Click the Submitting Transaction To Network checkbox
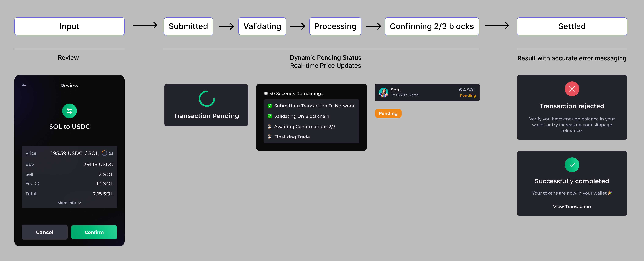Screen dimensions: 644x261 click(x=270, y=106)
